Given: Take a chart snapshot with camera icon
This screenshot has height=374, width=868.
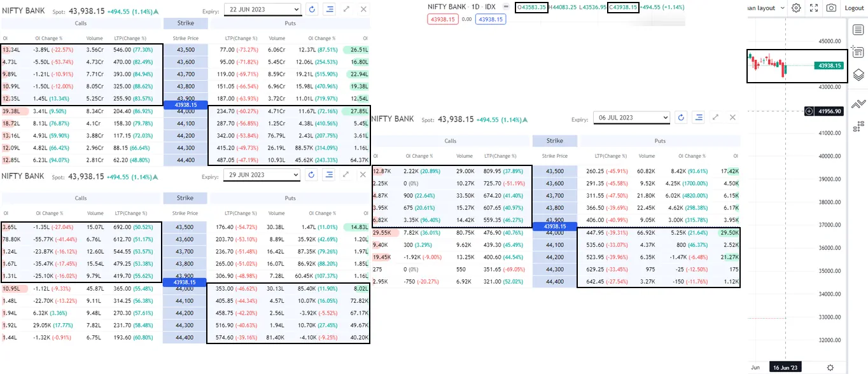Looking at the screenshot, I should [x=831, y=8].
